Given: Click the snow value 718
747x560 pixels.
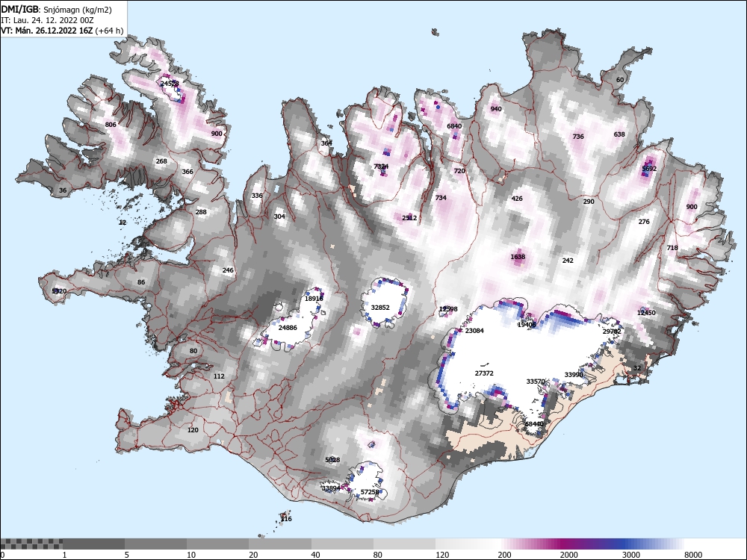Looking at the screenshot, I should coord(672,248).
